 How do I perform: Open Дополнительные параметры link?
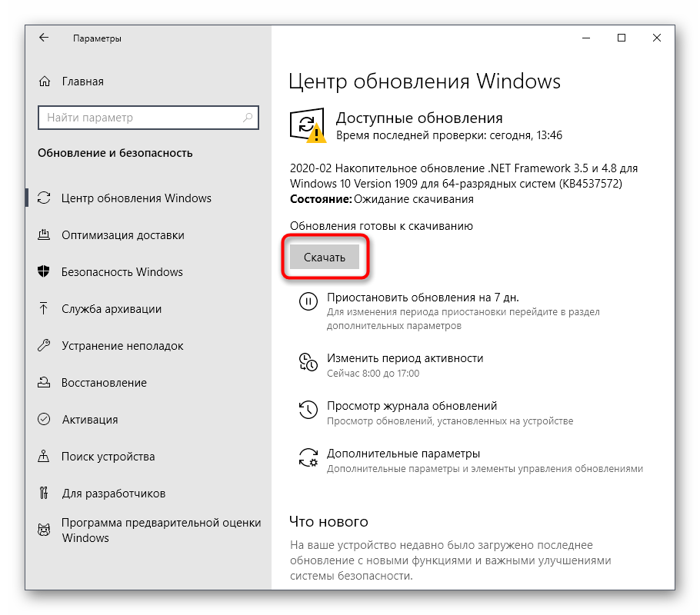click(x=403, y=453)
